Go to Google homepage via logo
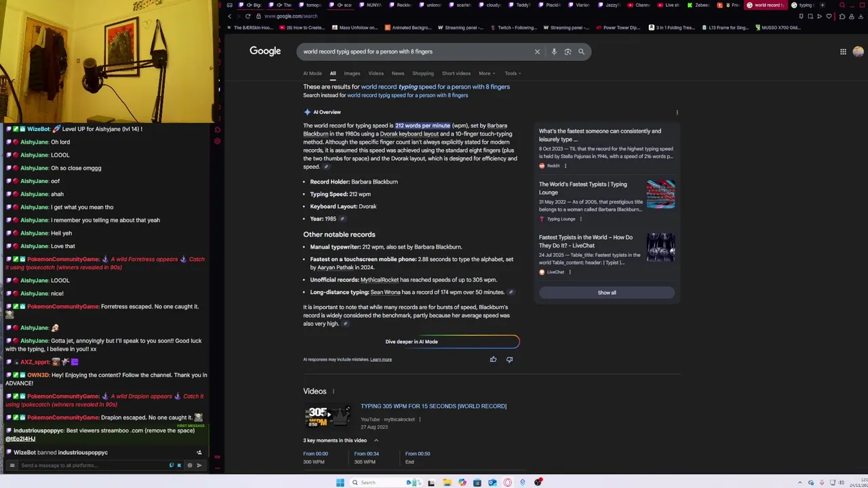 click(x=265, y=51)
